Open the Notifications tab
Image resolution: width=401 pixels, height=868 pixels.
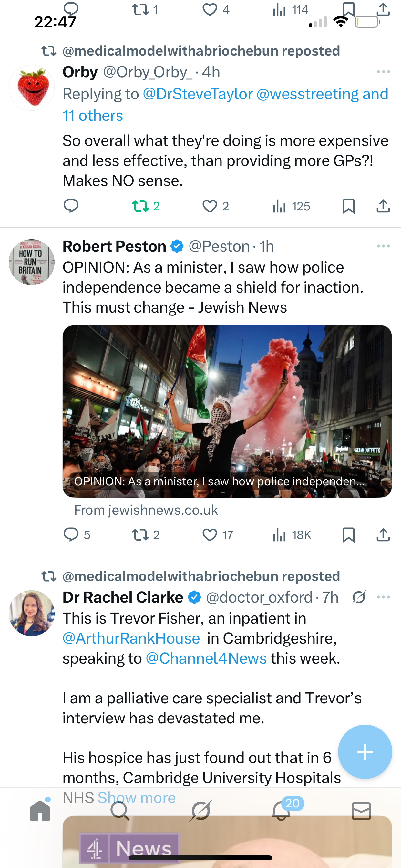pyautogui.click(x=281, y=811)
